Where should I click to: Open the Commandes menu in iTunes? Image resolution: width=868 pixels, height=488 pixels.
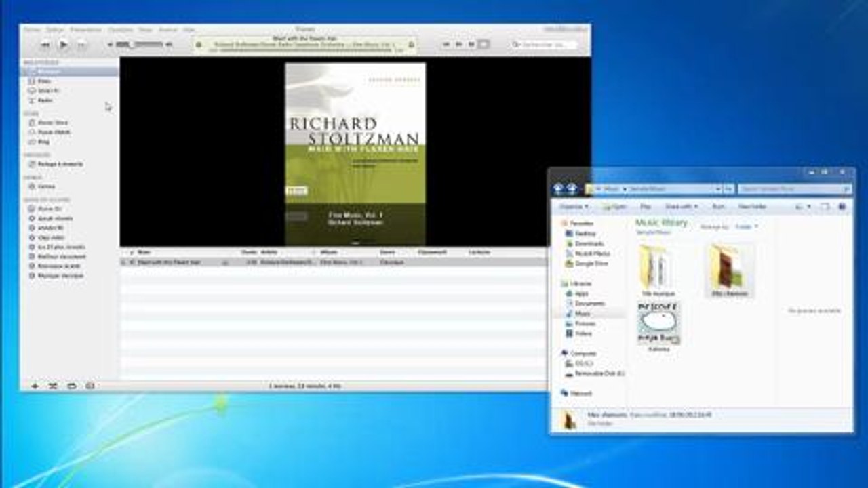click(x=121, y=30)
